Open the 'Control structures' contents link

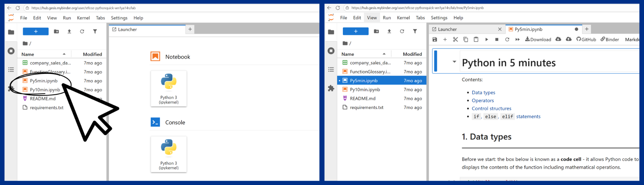[491, 109]
